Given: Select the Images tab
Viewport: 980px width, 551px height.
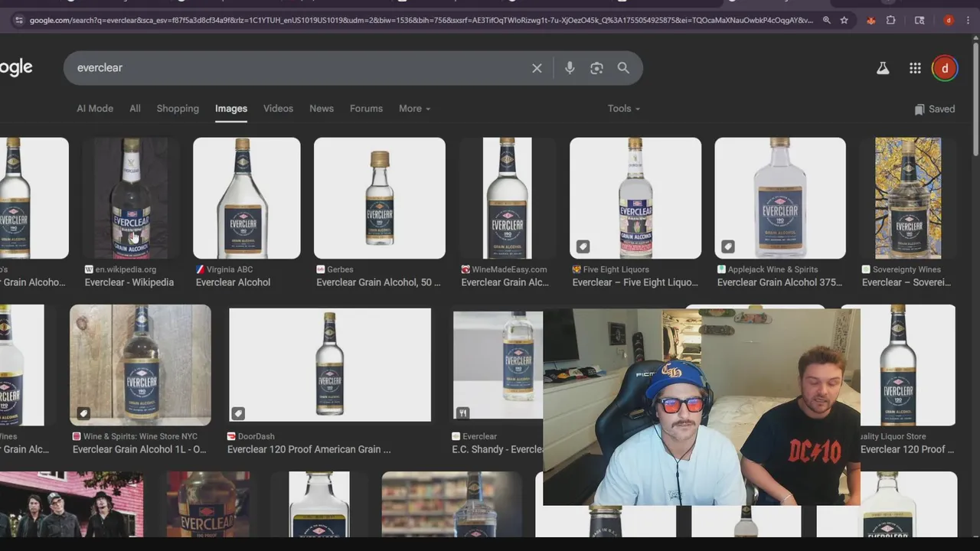Looking at the screenshot, I should [231, 109].
